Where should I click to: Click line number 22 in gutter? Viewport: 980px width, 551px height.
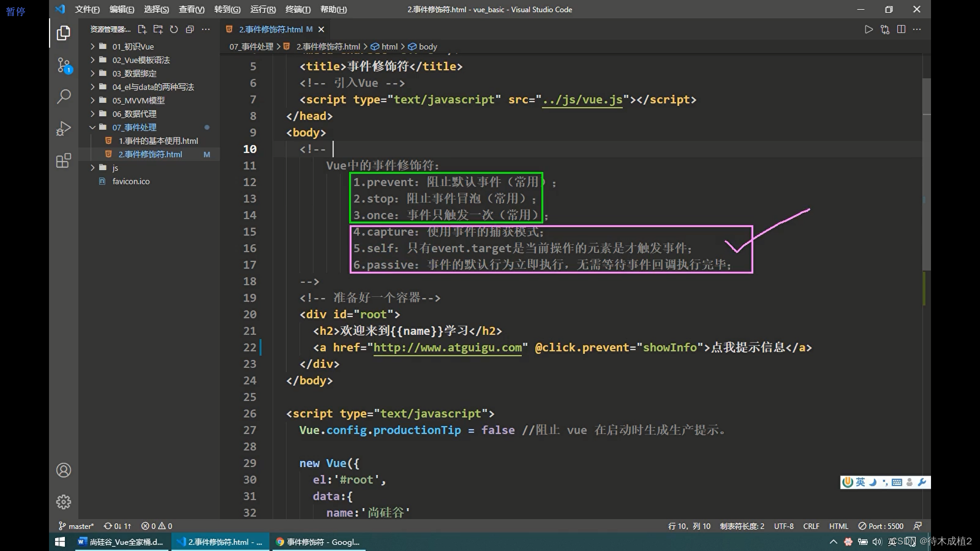click(x=250, y=347)
